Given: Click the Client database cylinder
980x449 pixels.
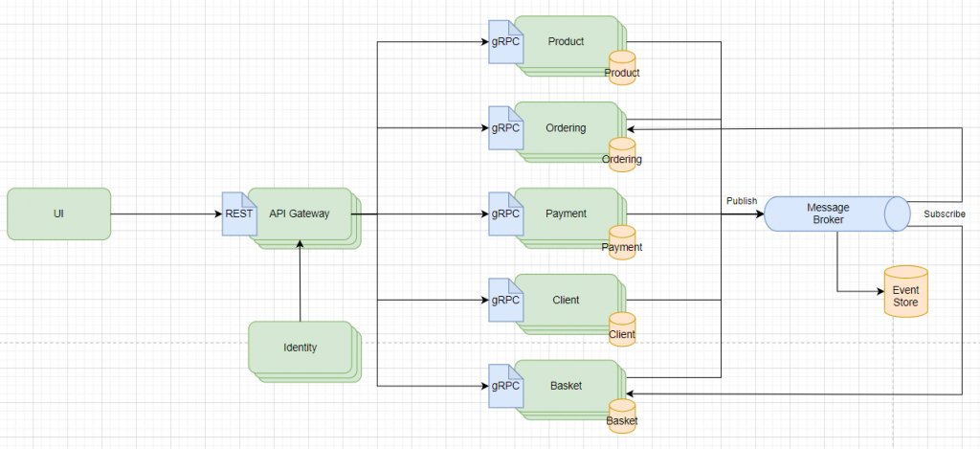Looking at the screenshot, I should pyautogui.click(x=622, y=329).
